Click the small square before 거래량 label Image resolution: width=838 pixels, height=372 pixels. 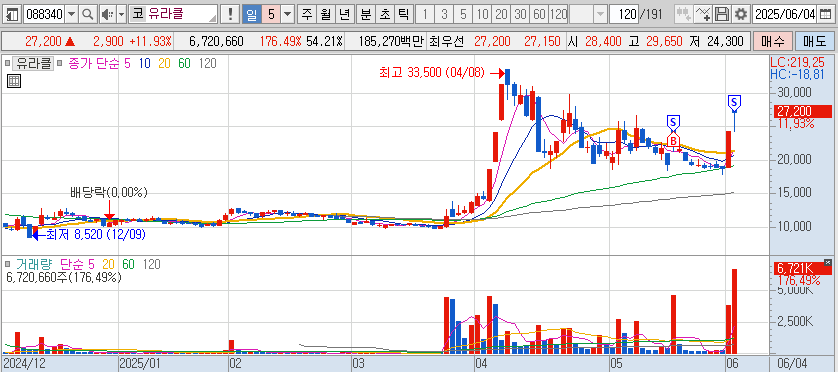click(x=7, y=264)
